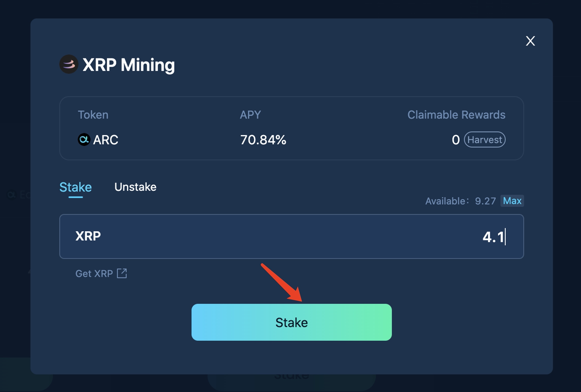
Task: Click the XRP currency label in input
Action: 88,236
